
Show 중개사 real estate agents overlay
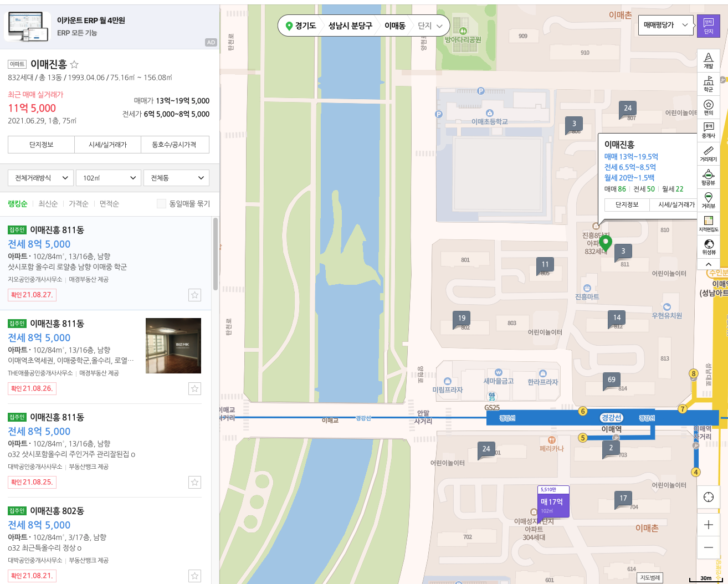(709, 130)
